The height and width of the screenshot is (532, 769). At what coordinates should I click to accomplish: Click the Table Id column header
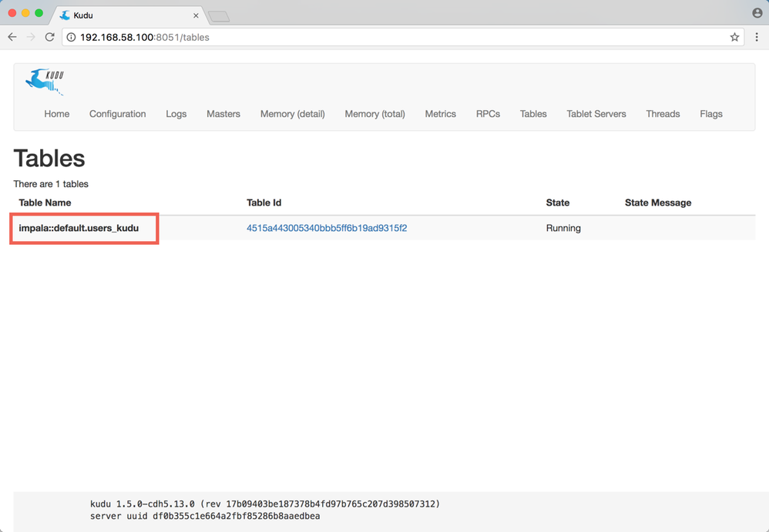click(x=264, y=202)
